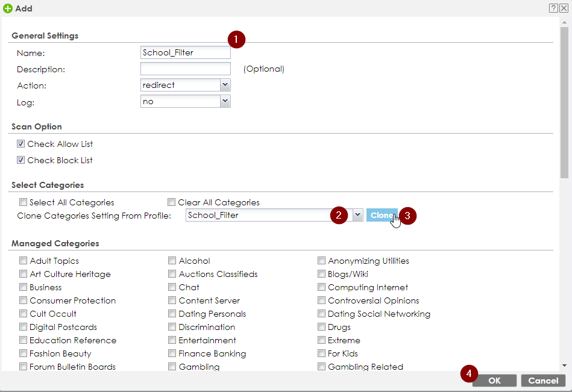This screenshot has height=392, width=572.
Task: Tick the Clear All Categories checkbox
Action: click(x=172, y=202)
